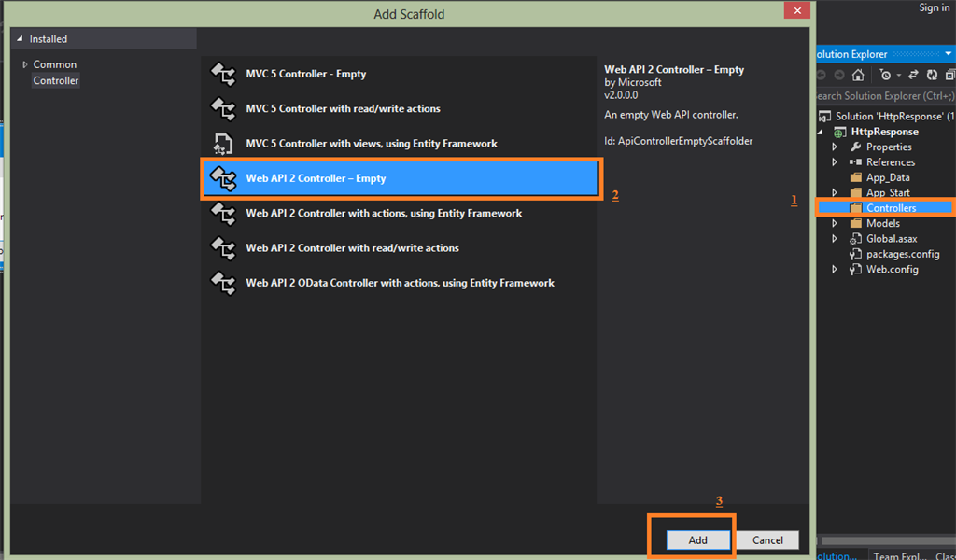Select the Web API 2 Controller – Empty entry

401,178
